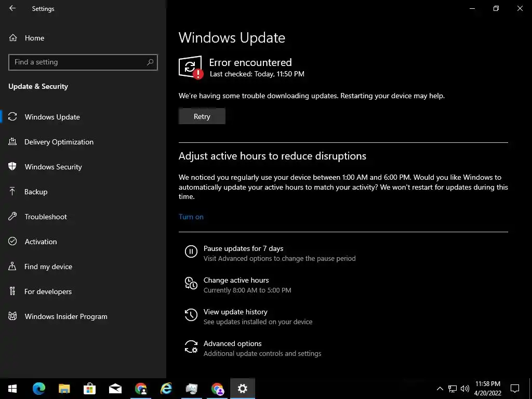The image size is (532, 399).
Task: Click the Turn on active hours link
Action: (191, 217)
